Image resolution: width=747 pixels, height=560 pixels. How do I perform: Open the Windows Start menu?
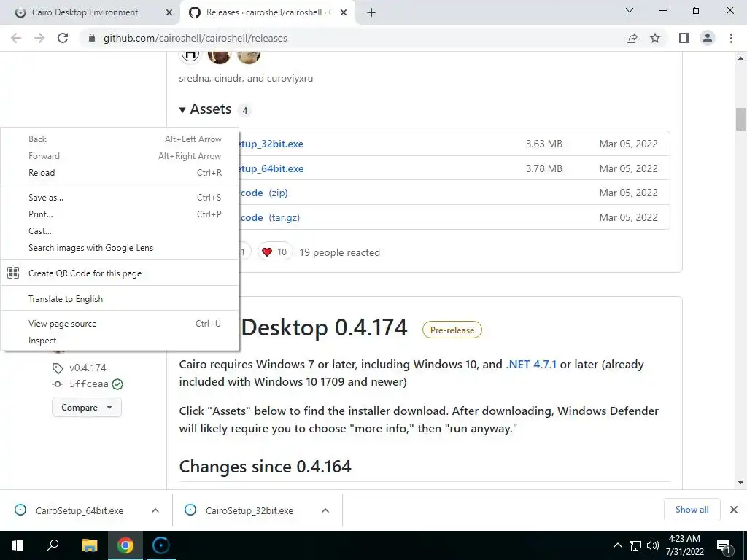(18, 545)
